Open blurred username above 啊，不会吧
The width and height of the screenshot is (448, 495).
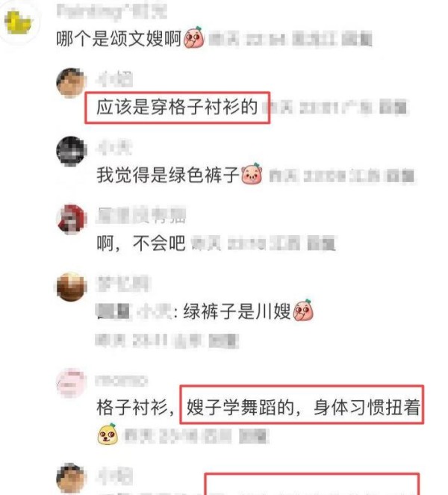point(141,215)
